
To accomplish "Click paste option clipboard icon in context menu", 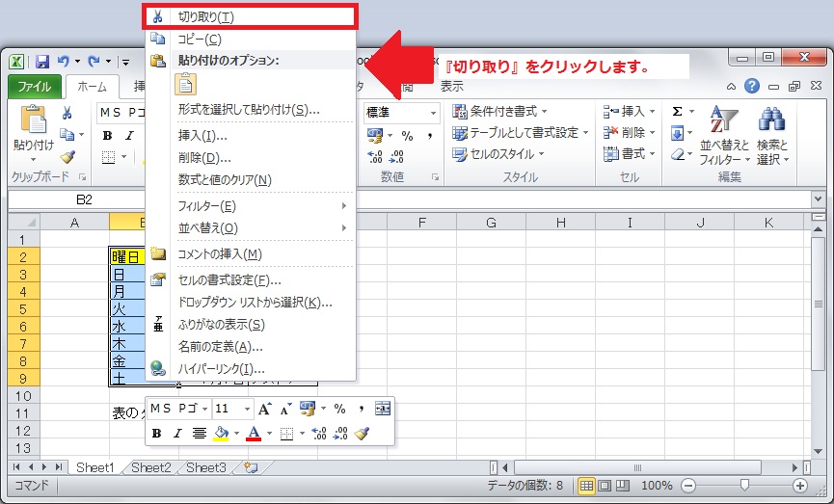I will coord(186,85).
